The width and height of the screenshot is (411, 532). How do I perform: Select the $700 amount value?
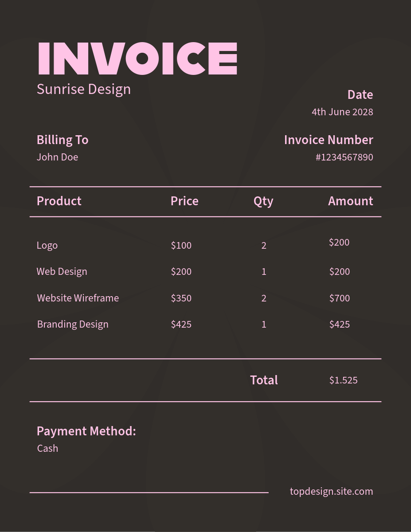coord(339,298)
